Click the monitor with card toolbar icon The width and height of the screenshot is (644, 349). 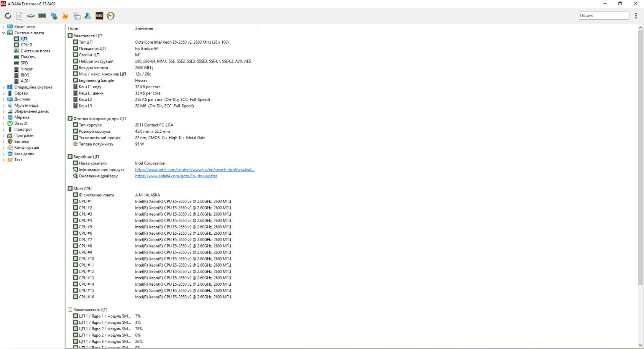tap(54, 16)
